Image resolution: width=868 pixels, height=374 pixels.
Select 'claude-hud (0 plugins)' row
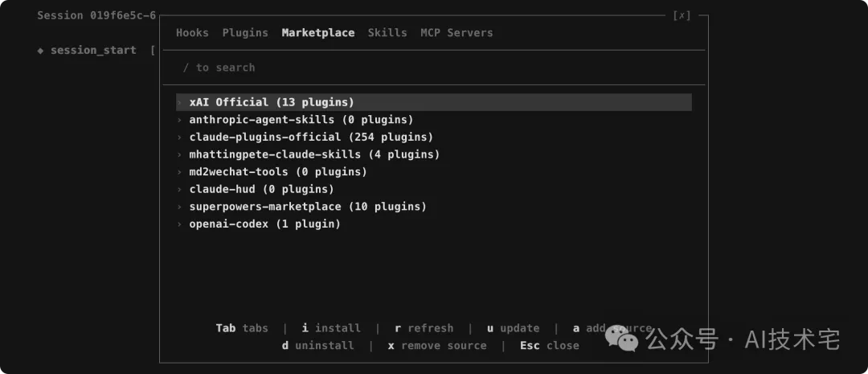[433, 190]
